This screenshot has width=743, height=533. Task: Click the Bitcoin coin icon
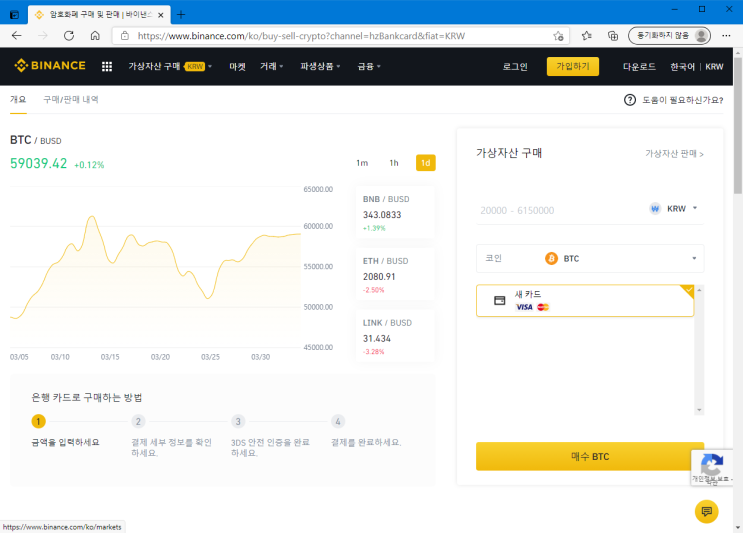click(551, 259)
